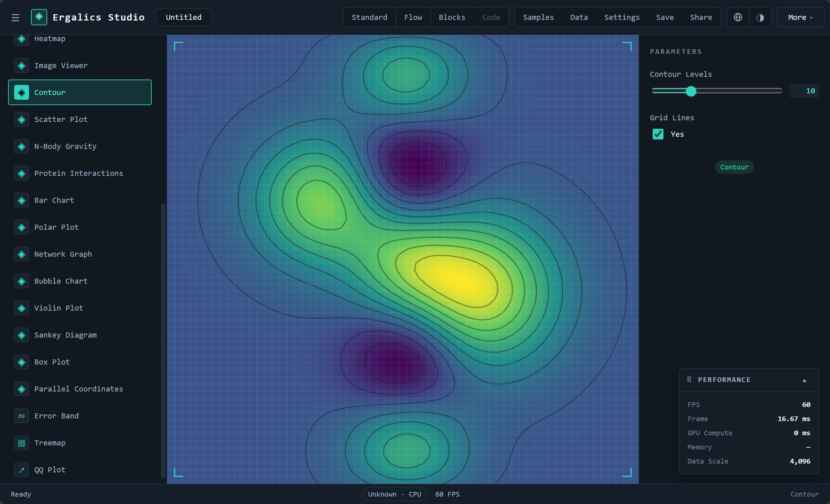Image resolution: width=830 pixels, height=504 pixels.
Task: Click the Save button
Action: (665, 17)
